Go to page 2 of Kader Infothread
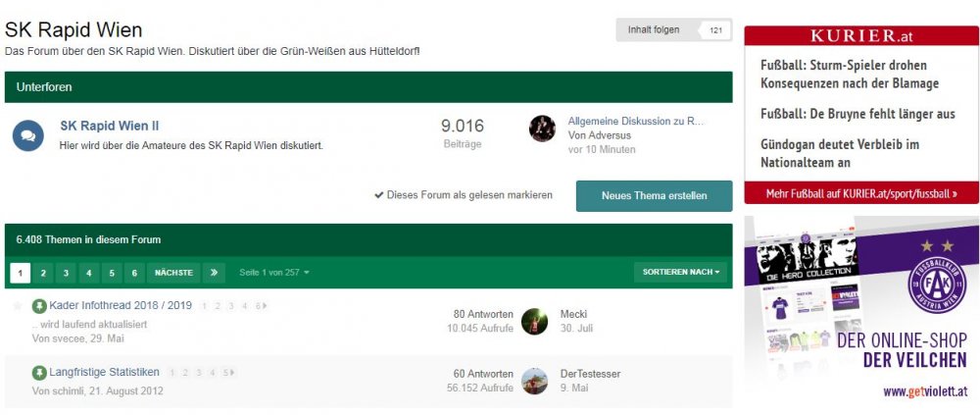Image resolution: width=980 pixels, height=415 pixels. pyautogui.click(x=218, y=306)
